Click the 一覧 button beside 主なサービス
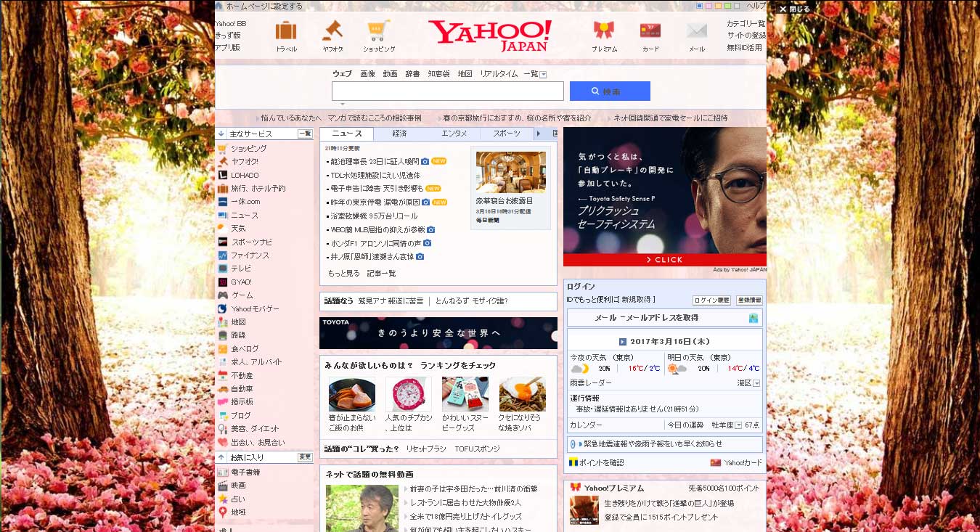The height and width of the screenshot is (532, 980). pyautogui.click(x=305, y=134)
